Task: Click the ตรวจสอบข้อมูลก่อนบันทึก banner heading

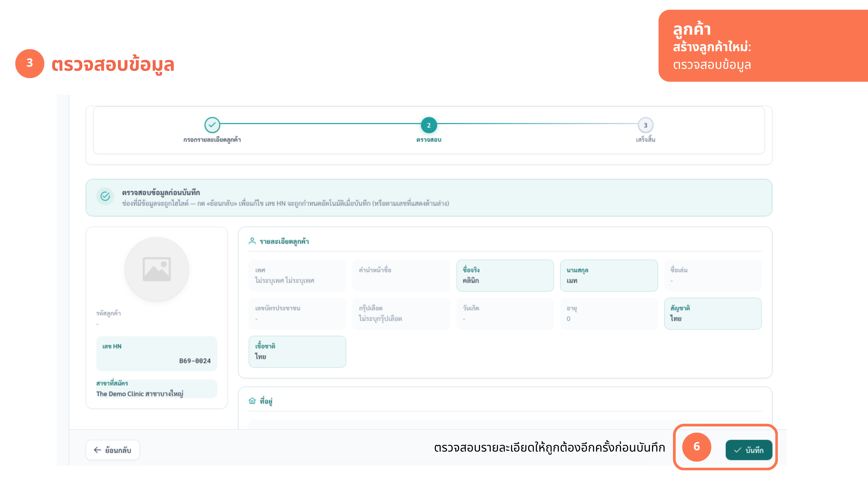Action: tap(161, 192)
